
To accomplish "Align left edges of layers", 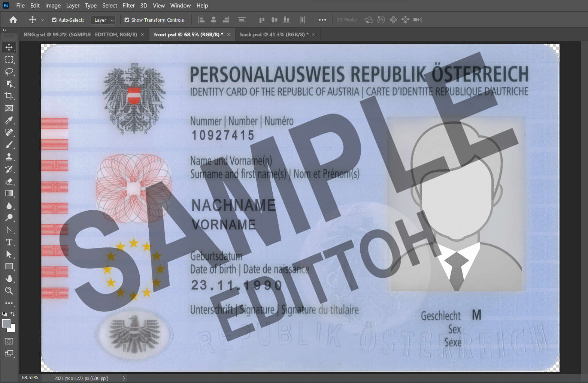I will pos(201,20).
